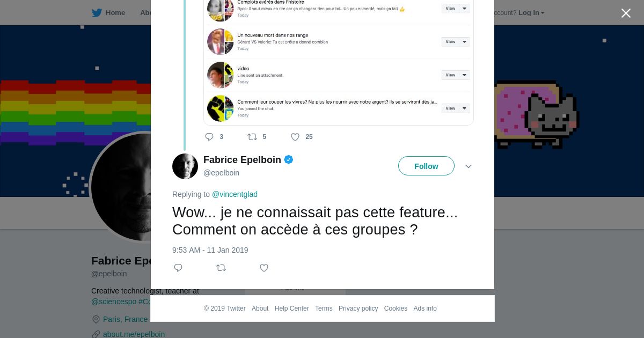
Task: Open the chevron menu next to Follow
Action: coord(469,166)
